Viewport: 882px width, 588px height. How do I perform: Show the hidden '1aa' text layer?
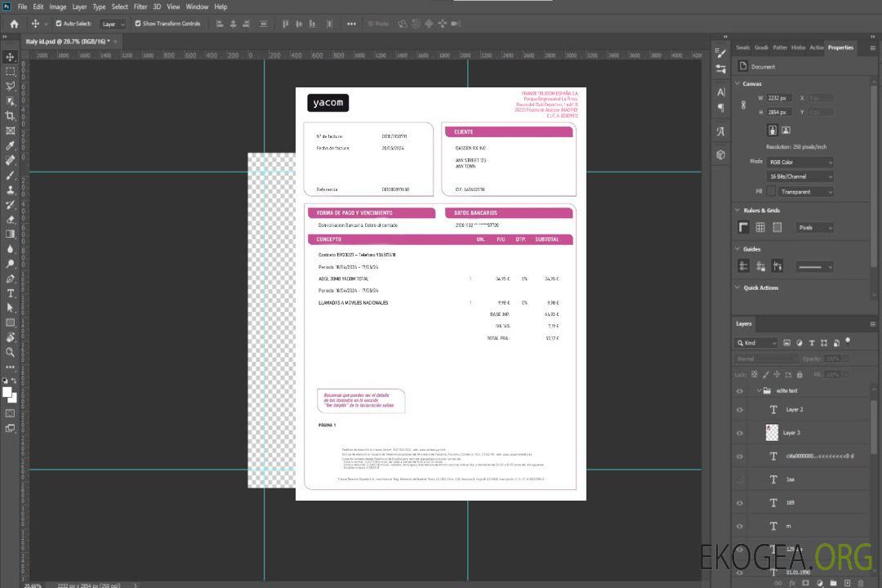pyautogui.click(x=740, y=480)
